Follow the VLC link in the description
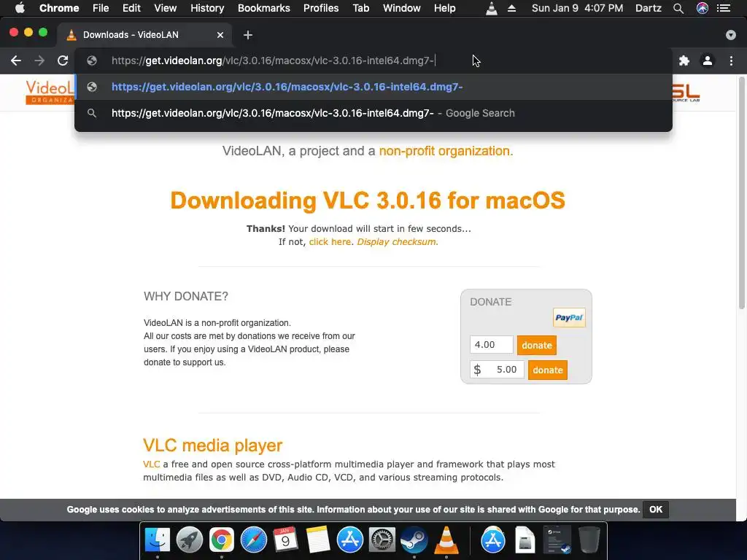Screen dimensions: 747x560 pos(151,464)
